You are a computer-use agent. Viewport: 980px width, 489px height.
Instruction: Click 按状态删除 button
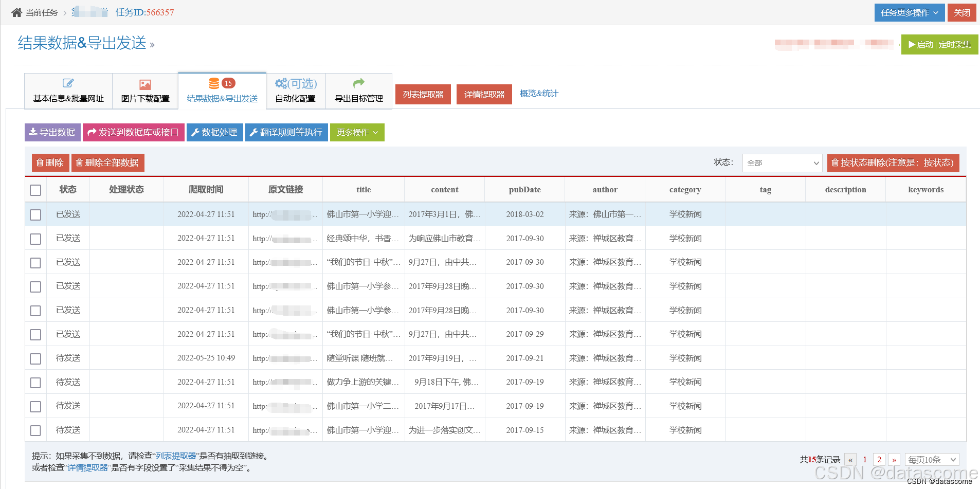893,162
